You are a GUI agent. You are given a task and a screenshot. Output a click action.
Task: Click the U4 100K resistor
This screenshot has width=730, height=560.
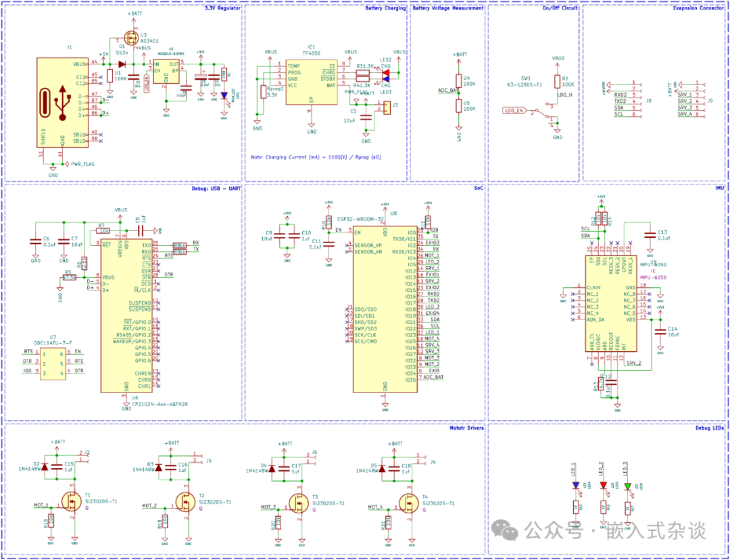(459, 81)
